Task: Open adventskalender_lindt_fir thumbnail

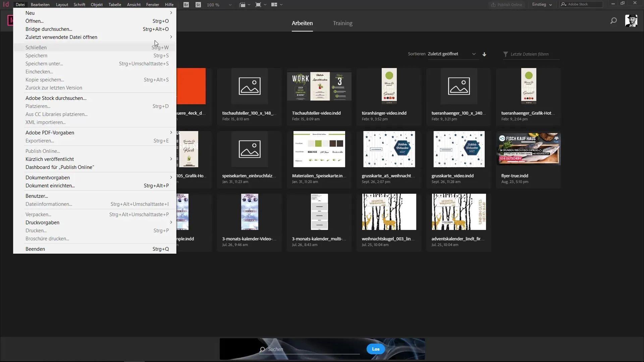Action: (459, 212)
